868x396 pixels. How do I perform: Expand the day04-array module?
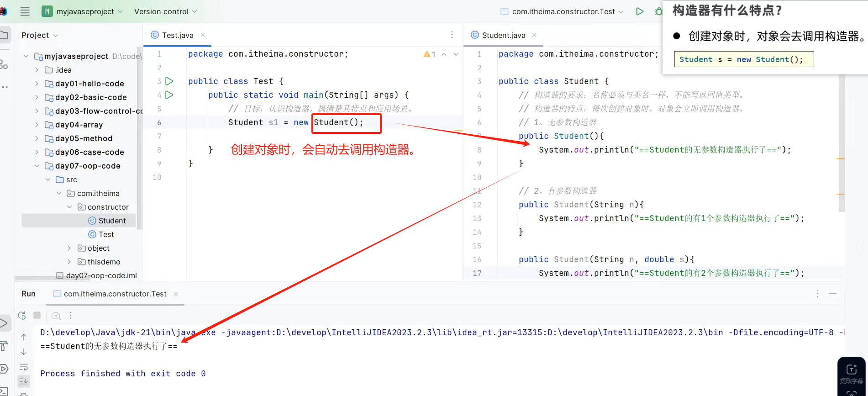(x=37, y=125)
